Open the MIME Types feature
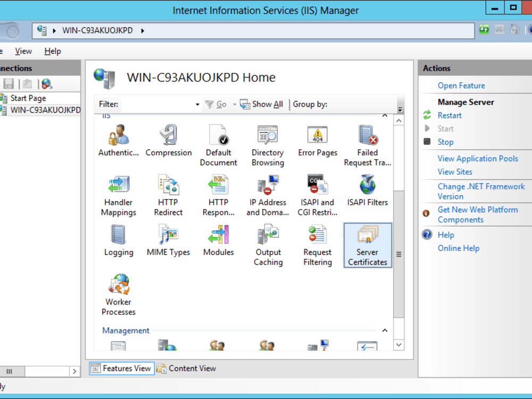 [168, 240]
